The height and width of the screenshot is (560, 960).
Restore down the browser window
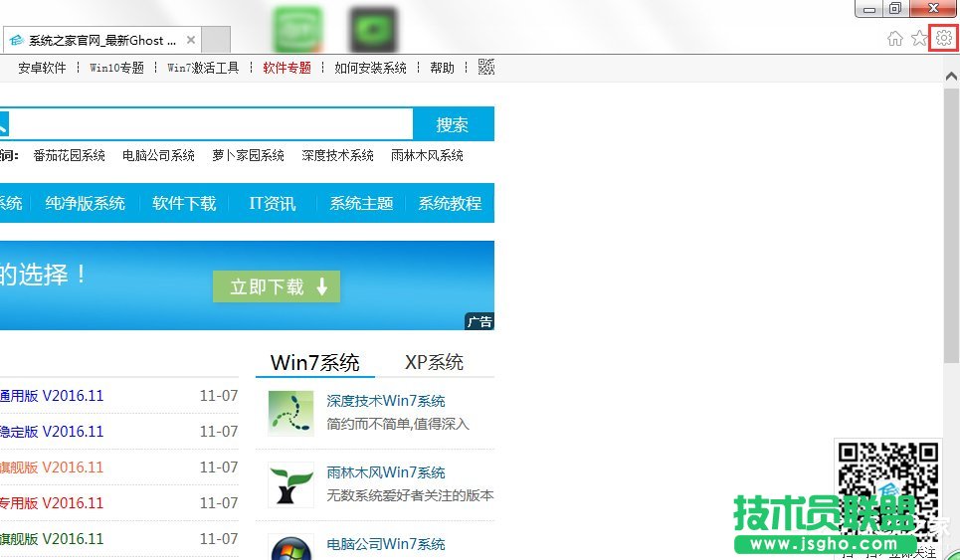pos(895,8)
